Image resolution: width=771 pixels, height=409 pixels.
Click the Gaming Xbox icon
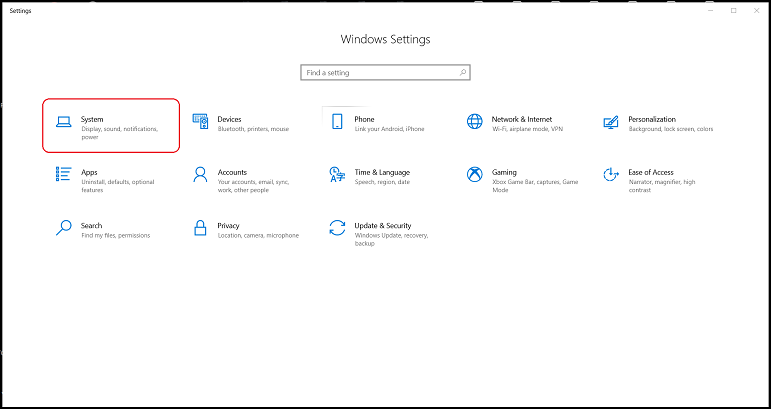(x=474, y=175)
